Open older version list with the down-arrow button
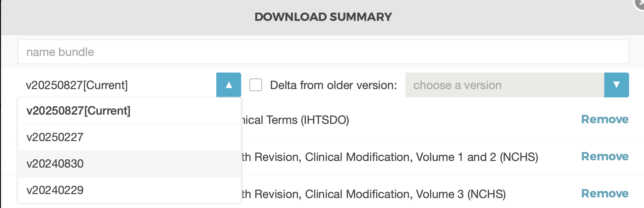This screenshot has height=208, width=644. pos(616,85)
